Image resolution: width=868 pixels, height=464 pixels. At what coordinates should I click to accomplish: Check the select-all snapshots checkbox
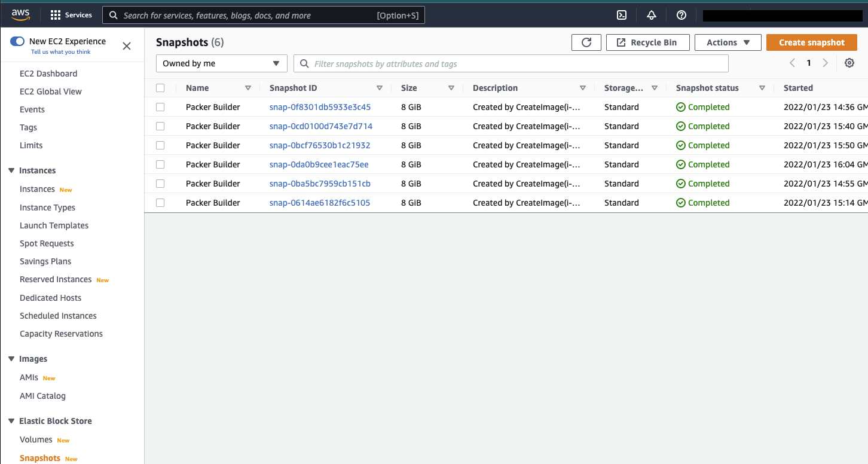(x=160, y=88)
